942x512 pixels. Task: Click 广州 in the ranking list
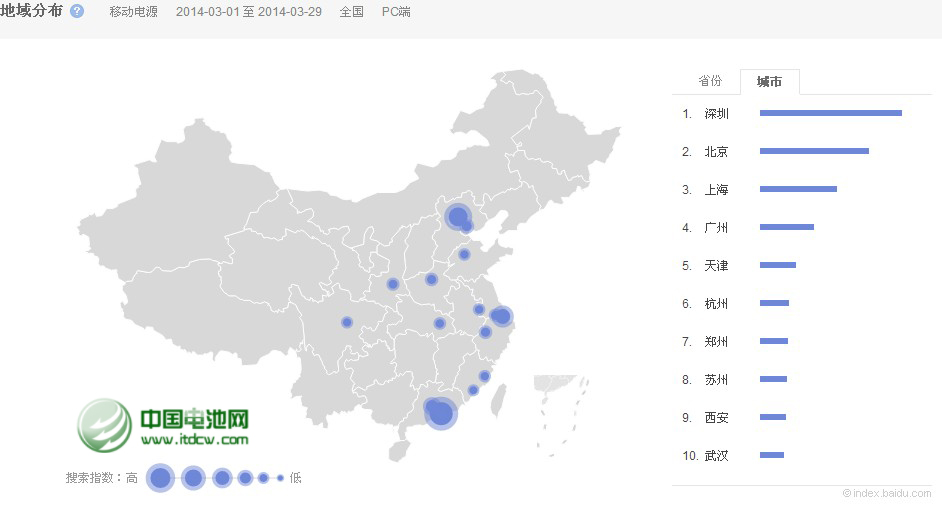(x=716, y=228)
